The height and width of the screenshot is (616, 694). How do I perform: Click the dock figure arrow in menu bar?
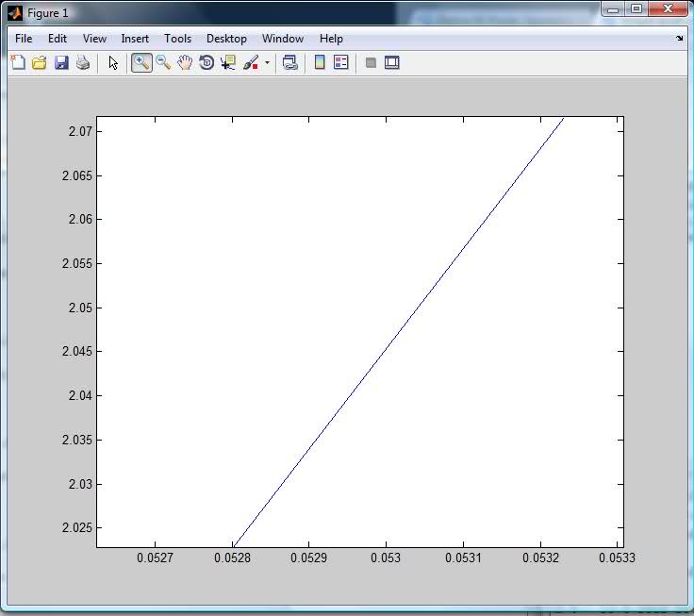(680, 39)
